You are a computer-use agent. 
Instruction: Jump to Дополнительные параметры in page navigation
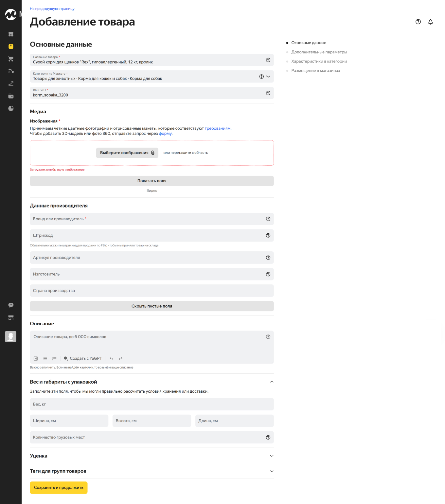319,52
